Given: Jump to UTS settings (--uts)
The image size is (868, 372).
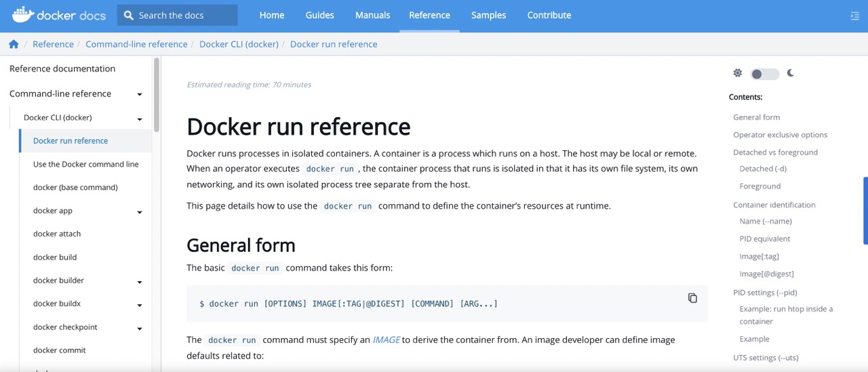Looking at the screenshot, I should coord(765,358).
